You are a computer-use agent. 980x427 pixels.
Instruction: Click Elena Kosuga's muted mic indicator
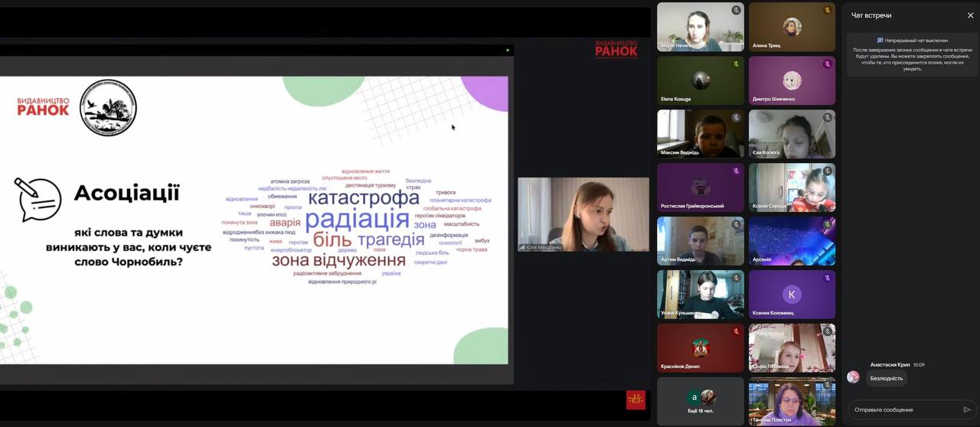tap(736, 64)
